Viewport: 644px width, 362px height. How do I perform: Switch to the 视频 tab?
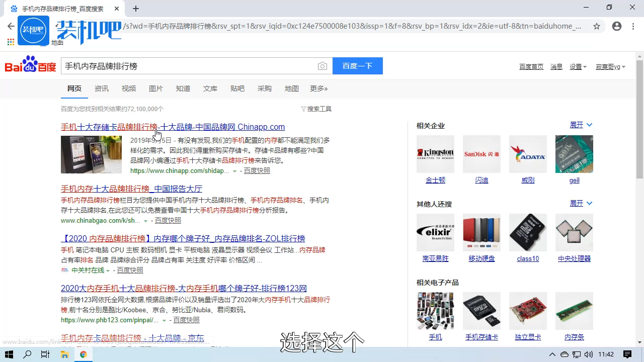tap(129, 88)
